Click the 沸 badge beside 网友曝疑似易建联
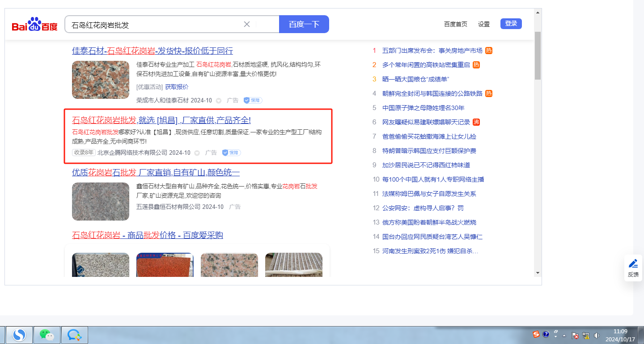Image resolution: width=644 pixels, height=344 pixels. [x=476, y=122]
